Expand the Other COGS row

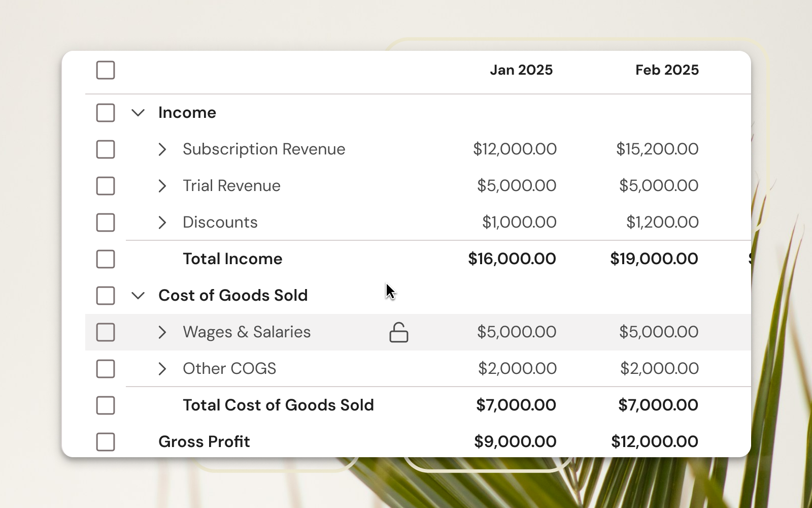[162, 369]
